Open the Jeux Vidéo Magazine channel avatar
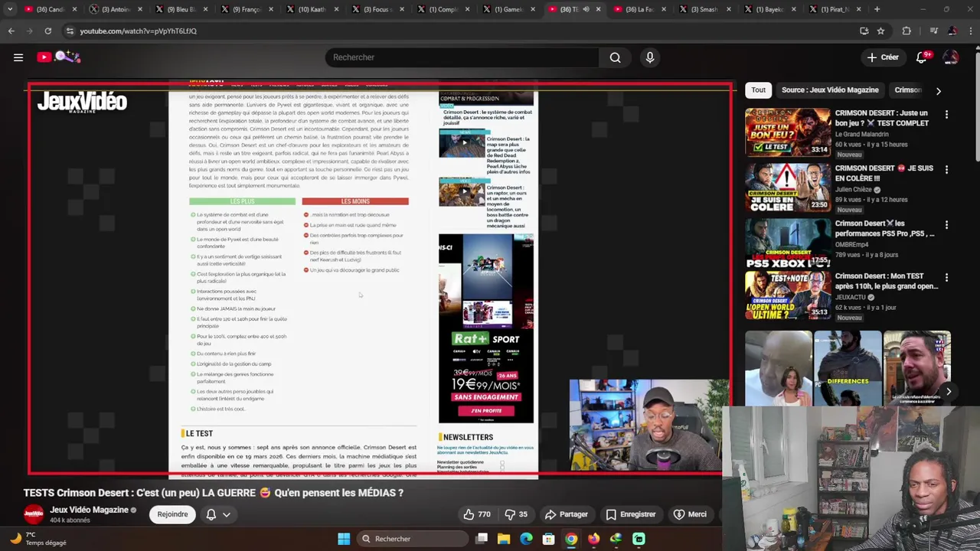 (x=34, y=514)
